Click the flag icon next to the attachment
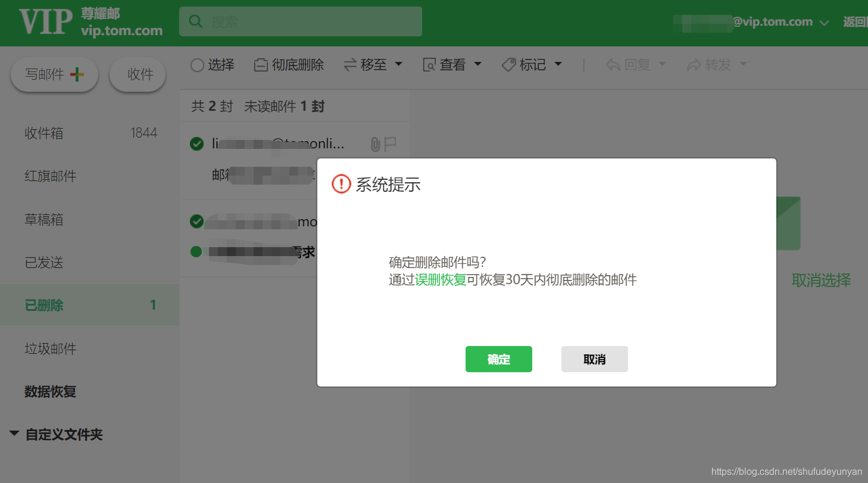868x483 pixels. coord(390,143)
